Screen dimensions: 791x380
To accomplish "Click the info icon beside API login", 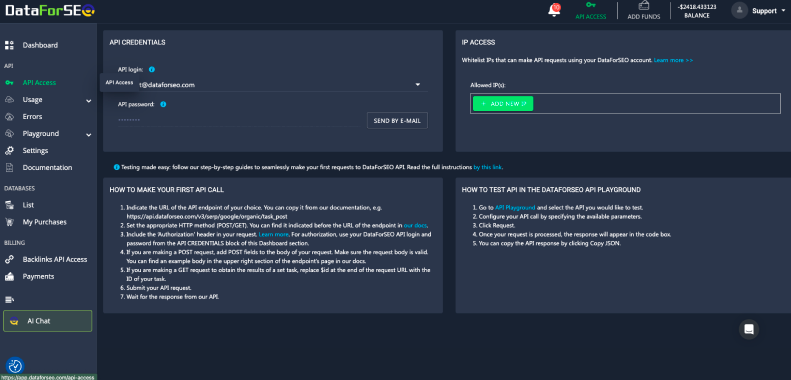I will pos(152,70).
